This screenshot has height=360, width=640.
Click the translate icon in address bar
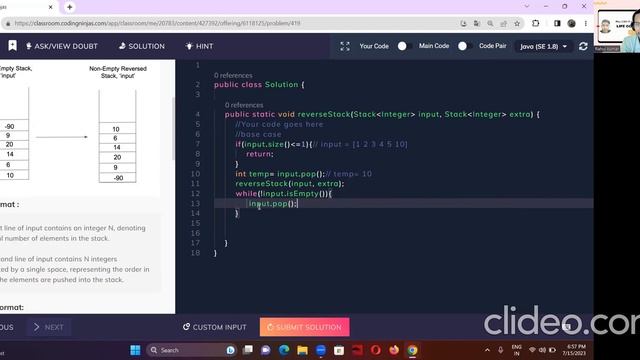click(476, 24)
